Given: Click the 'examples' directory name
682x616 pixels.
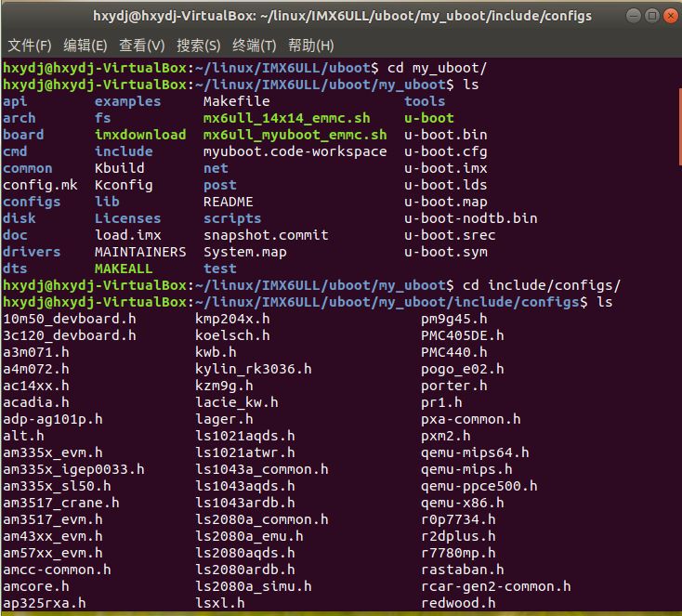Looking at the screenshot, I should tap(128, 101).
